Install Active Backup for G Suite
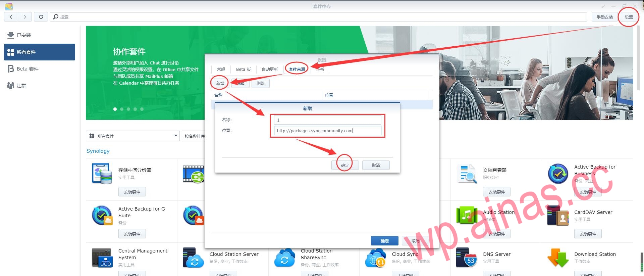 point(132,234)
